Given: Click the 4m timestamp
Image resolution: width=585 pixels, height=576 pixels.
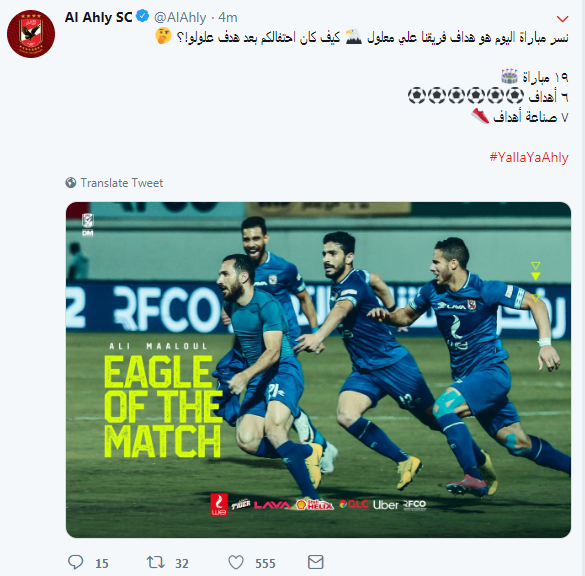Looking at the screenshot, I should pos(228,17).
